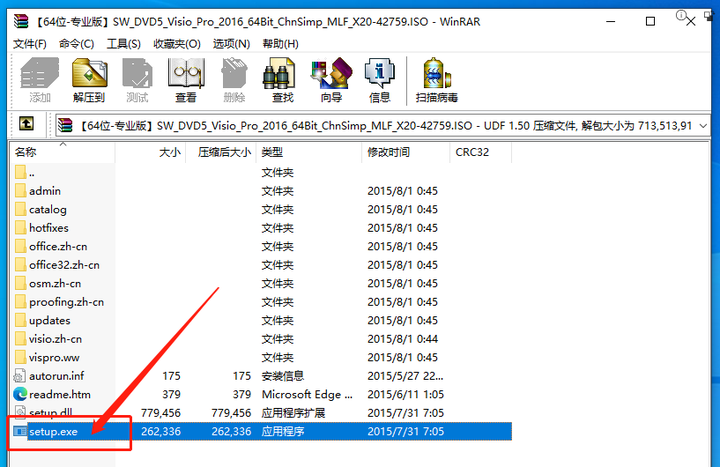Viewport: 720px width, 467px height.
Task: Select the admin folder name
Action: 45,191
